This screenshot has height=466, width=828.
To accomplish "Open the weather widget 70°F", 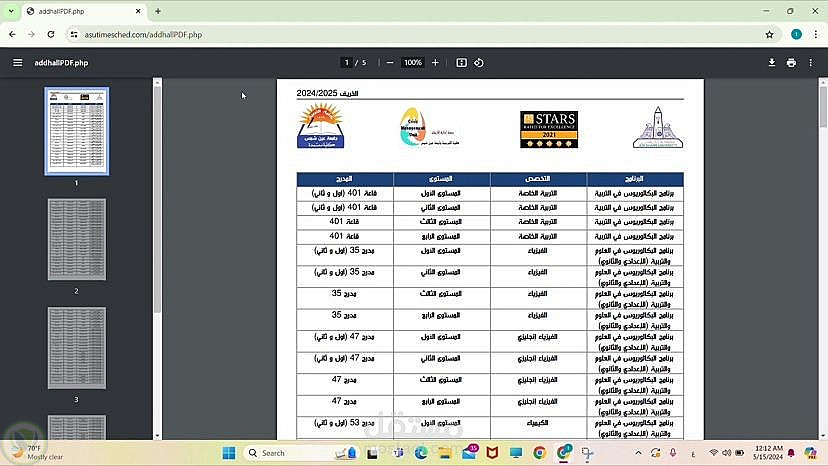I will (38, 452).
